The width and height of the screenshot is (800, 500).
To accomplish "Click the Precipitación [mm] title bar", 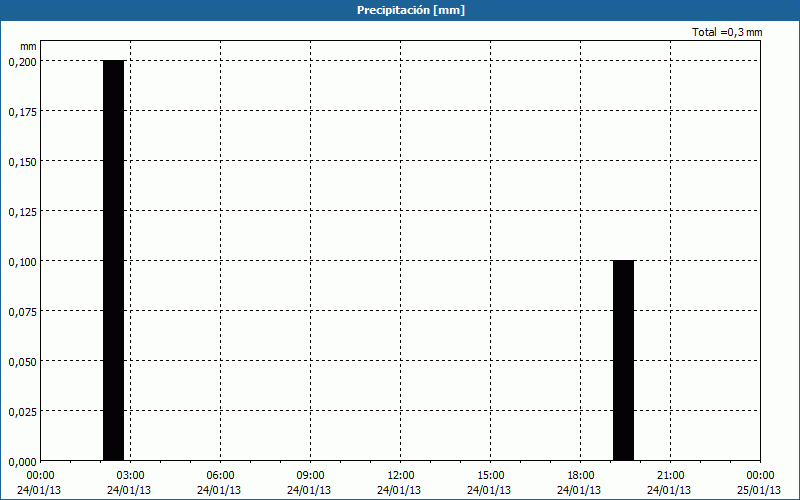I will pos(400,10).
